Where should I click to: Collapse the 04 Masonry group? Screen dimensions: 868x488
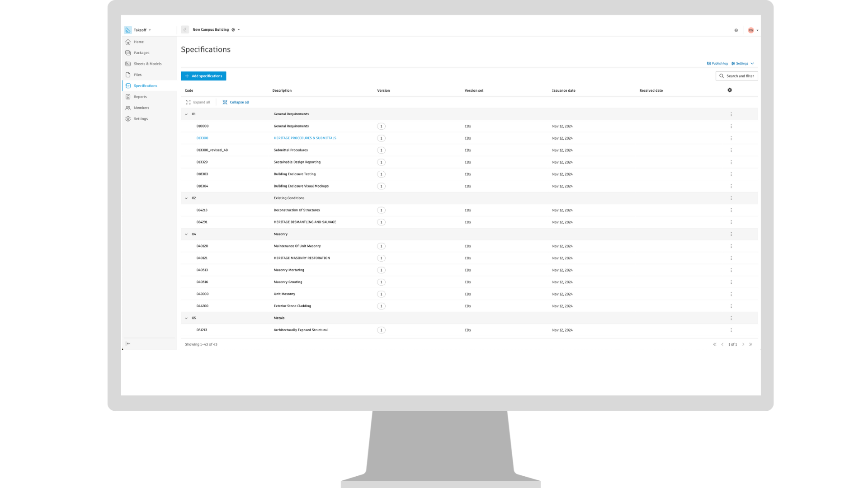coord(186,235)
